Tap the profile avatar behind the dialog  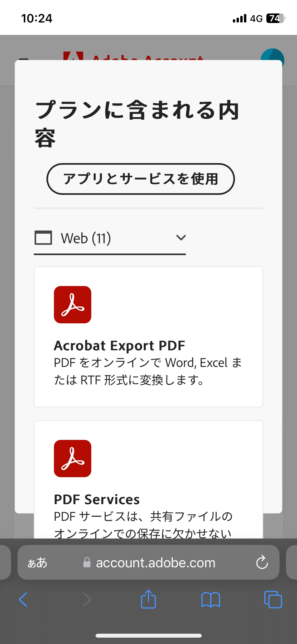pyautogui.click(x=272, y=55)
